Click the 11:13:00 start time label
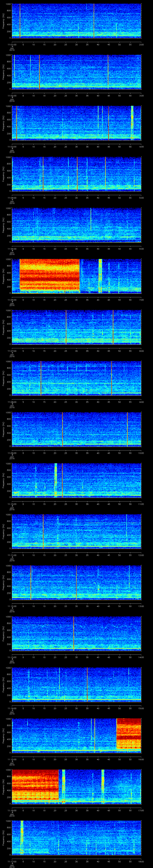The height and width of the screenshot is (868, 153). pos(12,657)
